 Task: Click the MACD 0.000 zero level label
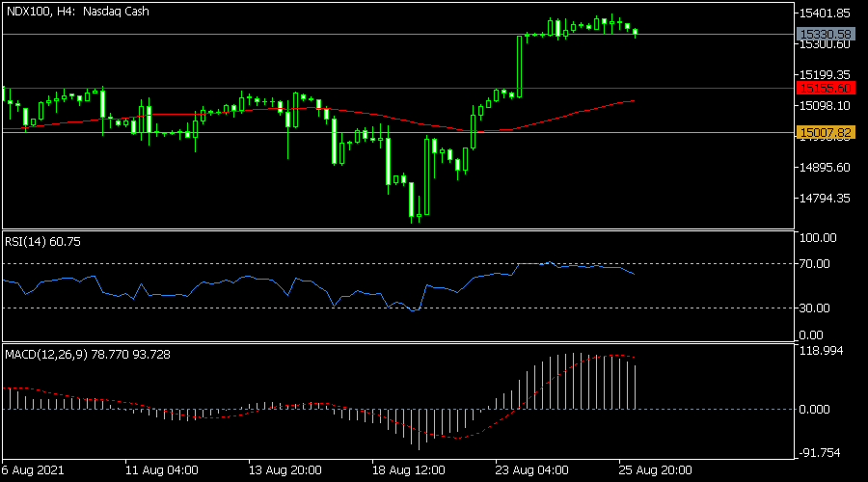tap(814, 410)
